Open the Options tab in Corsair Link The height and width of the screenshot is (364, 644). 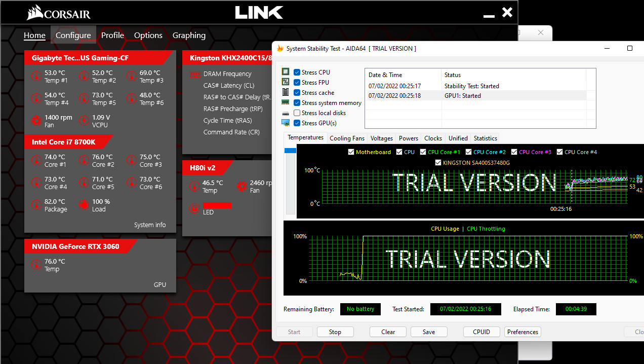(148, 35)
